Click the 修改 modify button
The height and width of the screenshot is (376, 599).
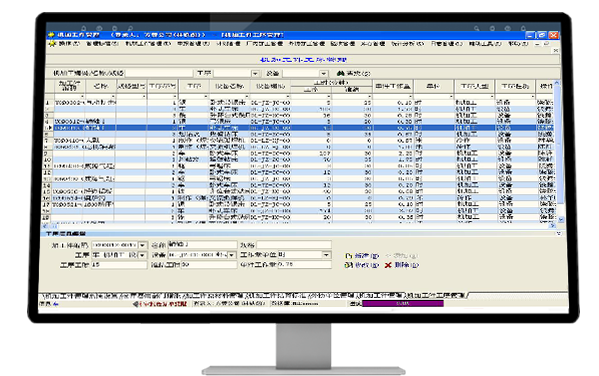tap(362, 265)
